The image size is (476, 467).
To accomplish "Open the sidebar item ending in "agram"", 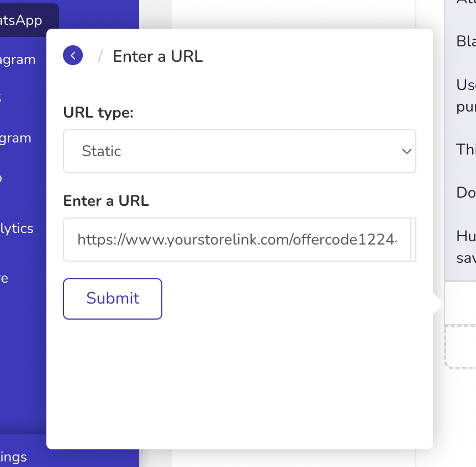I will pyautogui.click(x=18, y=60).
